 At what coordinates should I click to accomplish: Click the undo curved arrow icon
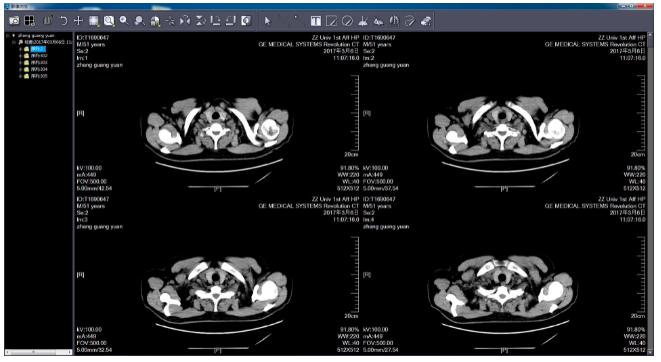click(63, 20)
